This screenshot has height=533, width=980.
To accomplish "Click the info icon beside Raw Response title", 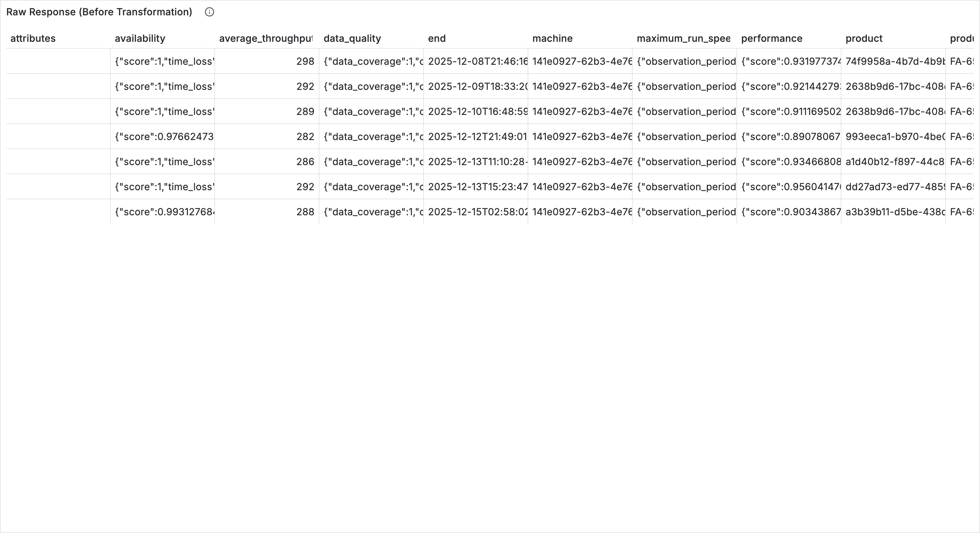I will (209, 12).
